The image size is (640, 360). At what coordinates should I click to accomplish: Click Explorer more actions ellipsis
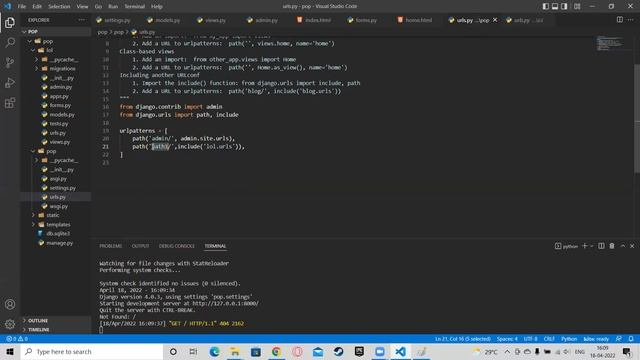coord(82,20)
